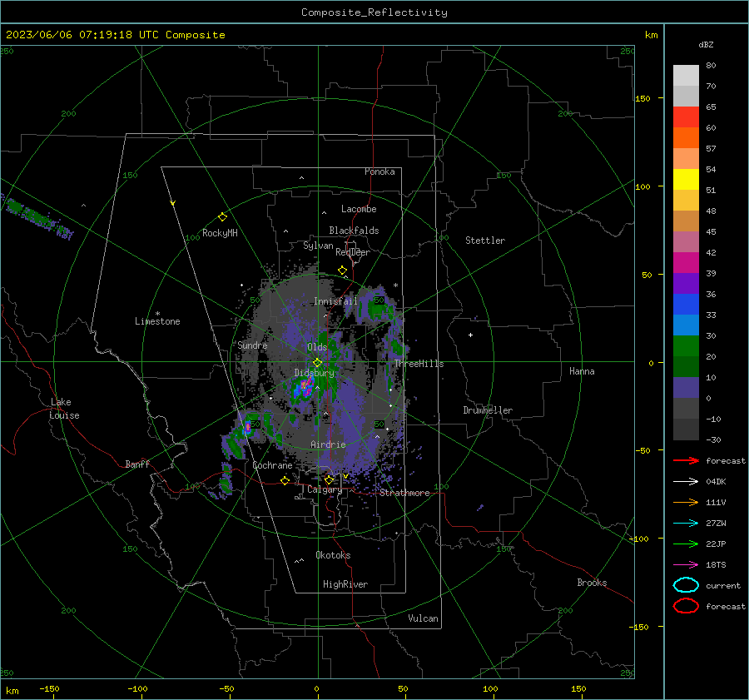This screenshot has height=700, width=749.
Task: Pick the red 65-60 dBZ color swatch
Action: (x=686, y=117)
